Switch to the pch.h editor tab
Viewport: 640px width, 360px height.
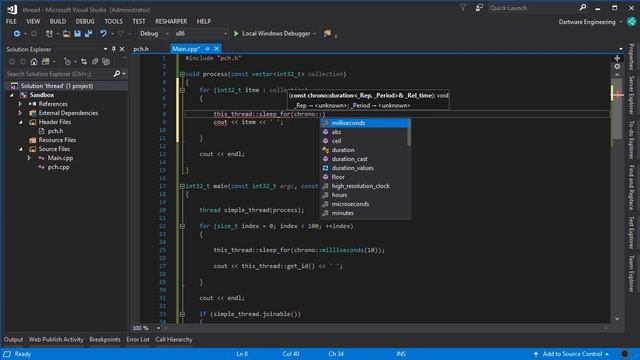click(x=141, y=49)
